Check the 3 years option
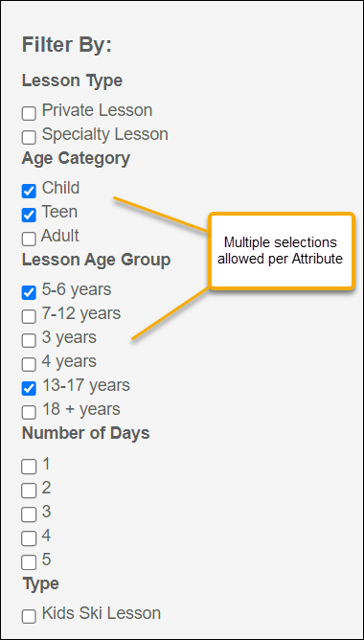364x640 pixels. click(x=29, y=340)
